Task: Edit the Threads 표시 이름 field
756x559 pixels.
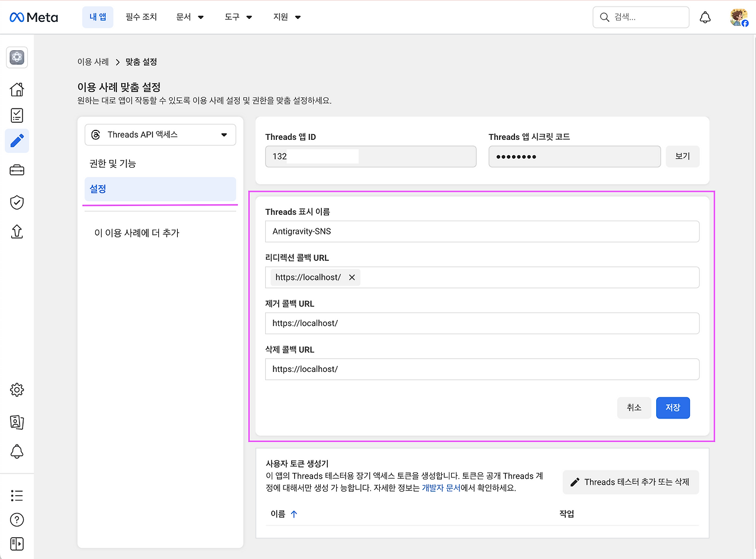Action: (x=483, y=231)
